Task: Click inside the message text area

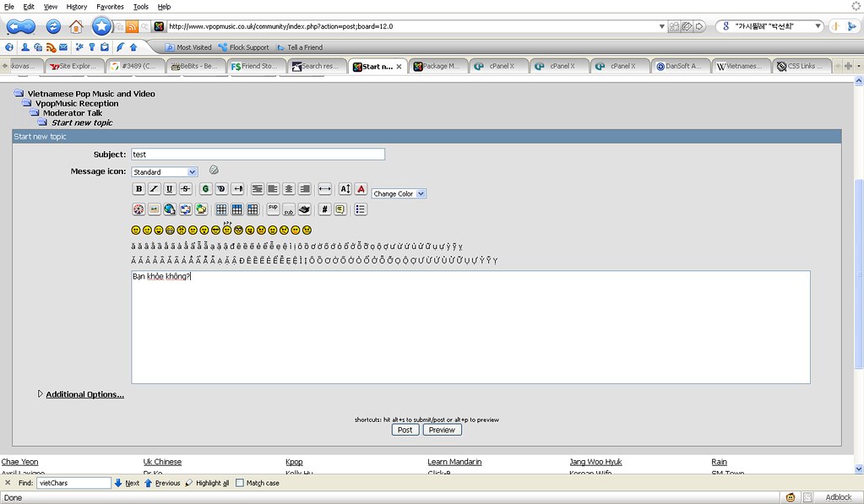Action: coord(470,328)
